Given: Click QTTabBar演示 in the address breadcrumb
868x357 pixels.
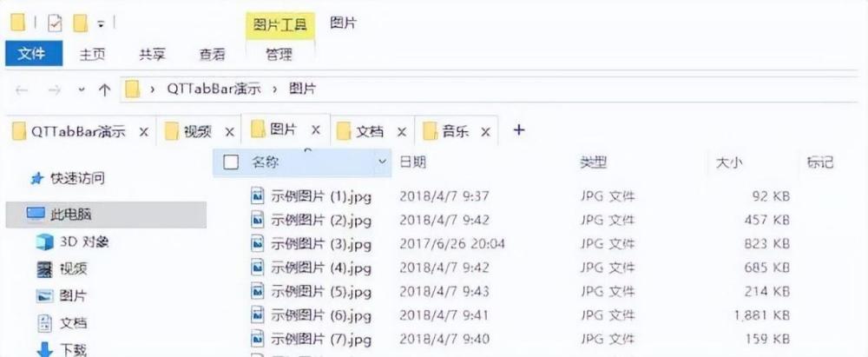Looking at the screenshot, I should click(214, 89).
